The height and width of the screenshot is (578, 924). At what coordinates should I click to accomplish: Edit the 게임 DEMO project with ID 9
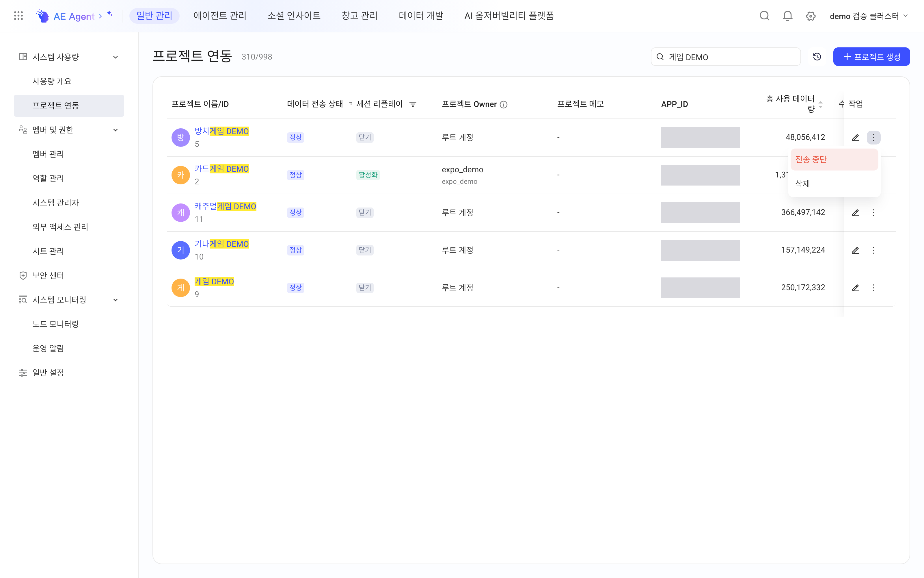point(855,288)
